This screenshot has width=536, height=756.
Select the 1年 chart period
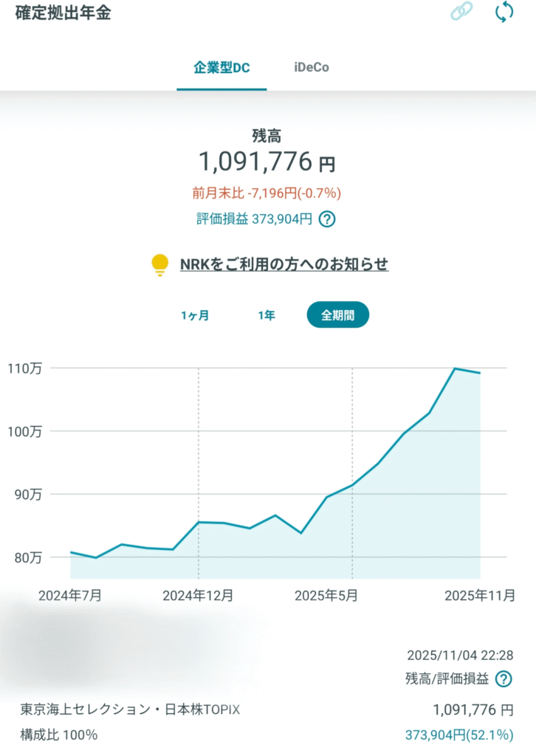[267, 315]
